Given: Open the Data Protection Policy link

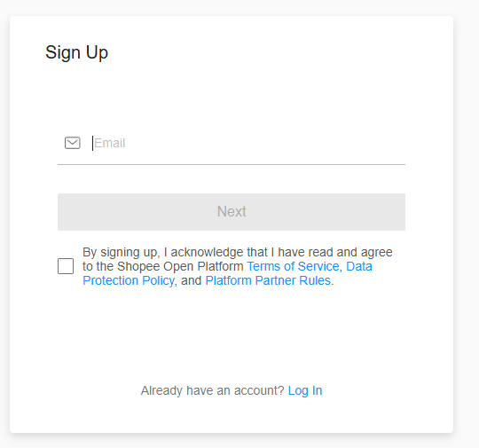Looking at the screenshot, I should tap(227, 273).
